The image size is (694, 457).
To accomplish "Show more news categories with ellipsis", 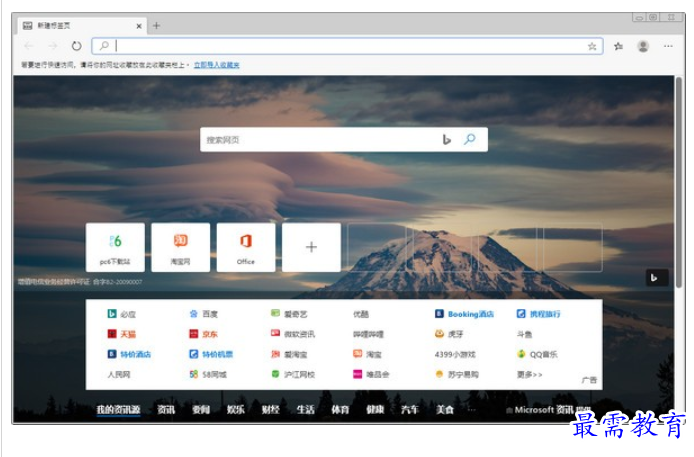I will 472,410.
